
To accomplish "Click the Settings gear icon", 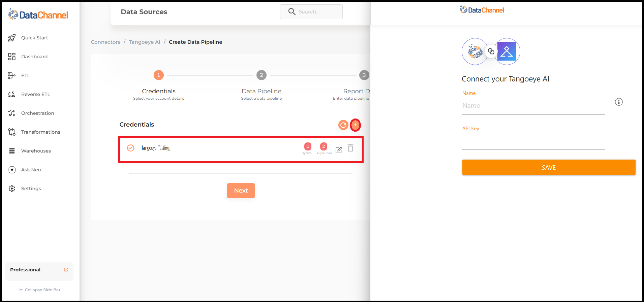I will click(x=12, y=189).
